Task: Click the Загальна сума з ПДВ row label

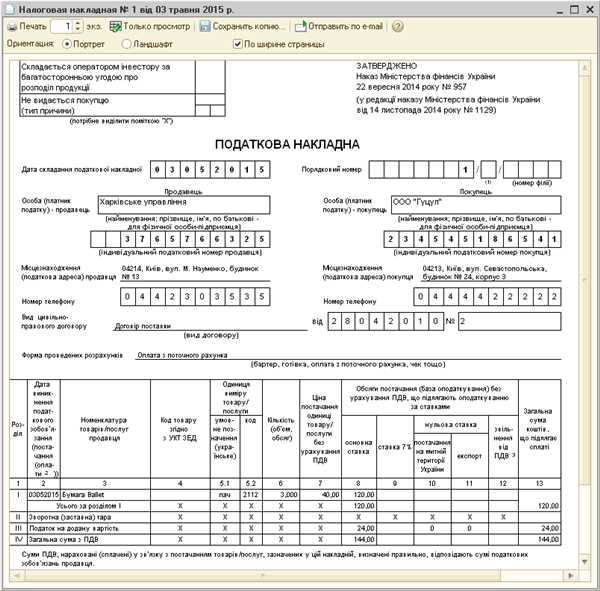Action: 64,539
